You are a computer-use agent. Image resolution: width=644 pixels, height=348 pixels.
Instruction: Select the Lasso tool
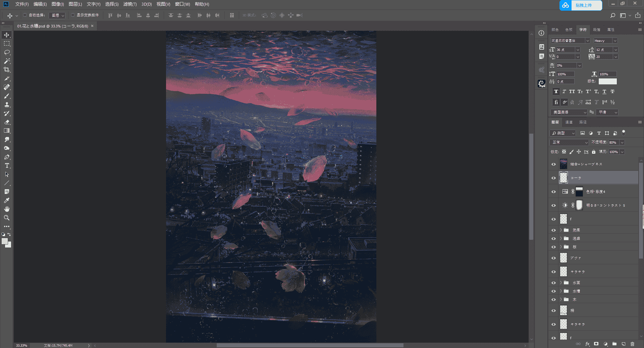(7, 52)
